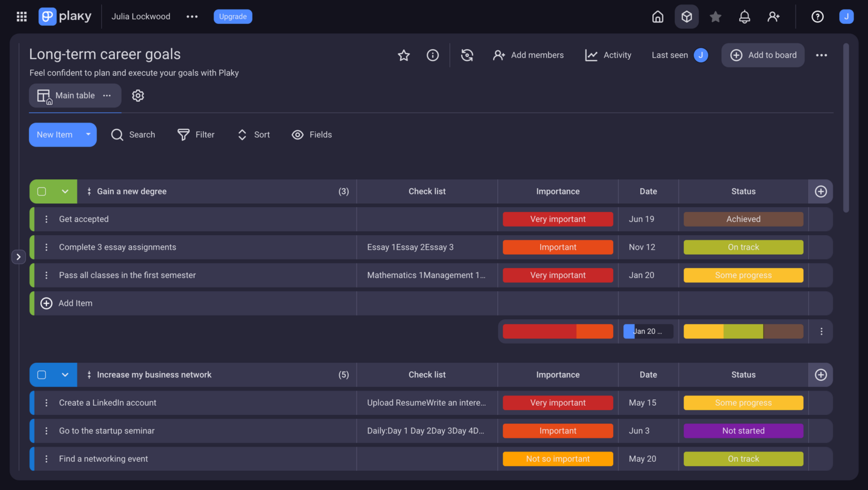Favorite the board with star icon
This screenshot has width=868, height=490.
[403, 55]
